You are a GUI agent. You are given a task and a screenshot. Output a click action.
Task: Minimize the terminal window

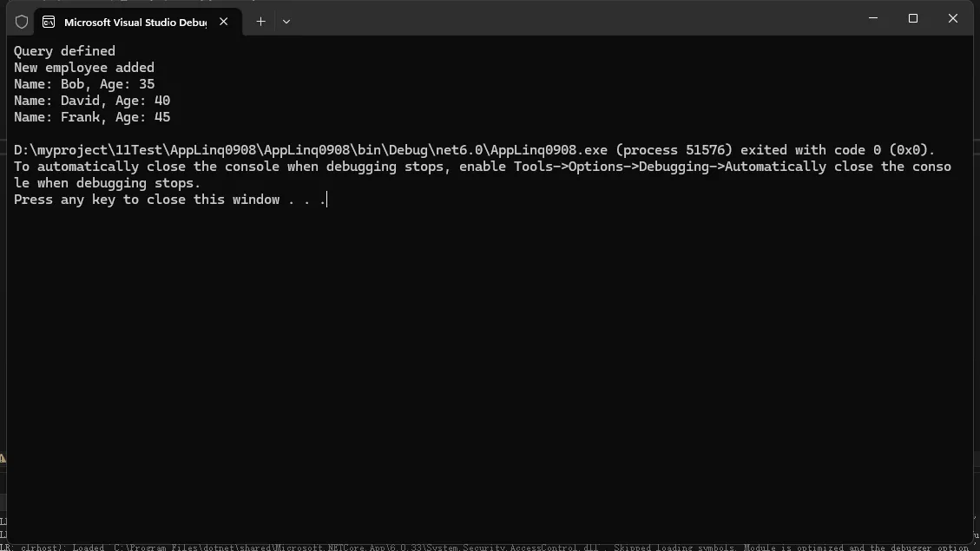pyautogui.click(x=873, y=18)
